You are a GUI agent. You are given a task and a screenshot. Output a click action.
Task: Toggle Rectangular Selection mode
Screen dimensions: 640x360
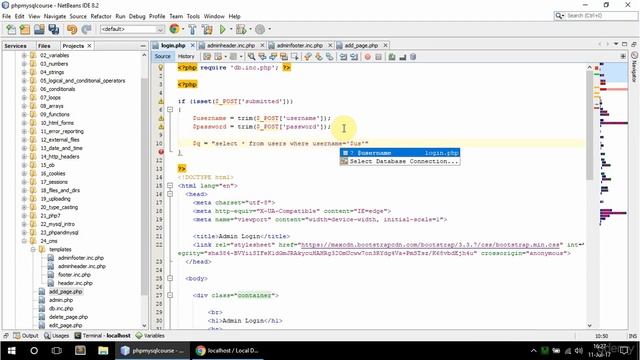[295, 57]
